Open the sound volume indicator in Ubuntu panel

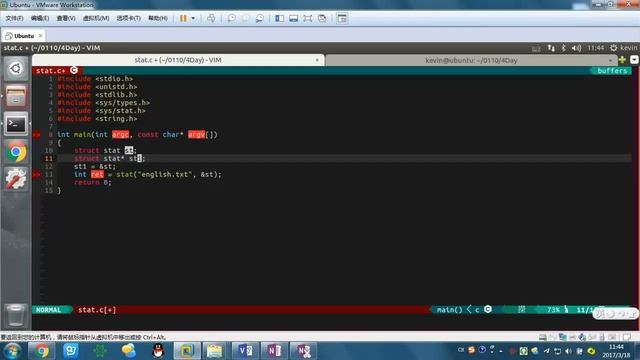click(576, 48)
